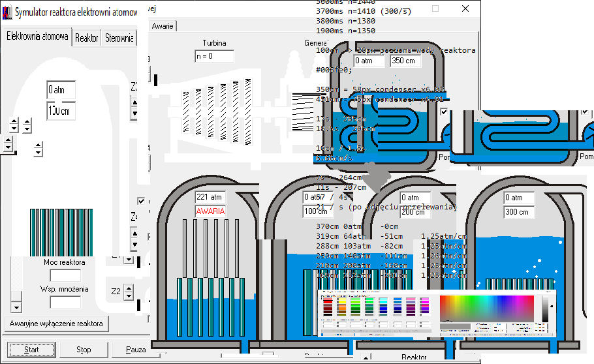Click the Stop button

pyautogui.click(x=84, y=350)
